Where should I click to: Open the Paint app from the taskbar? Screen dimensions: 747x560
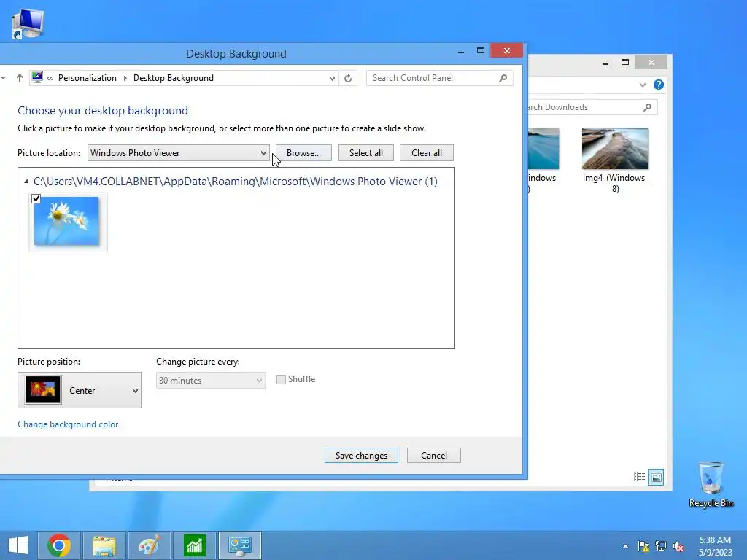click(149, 545)
